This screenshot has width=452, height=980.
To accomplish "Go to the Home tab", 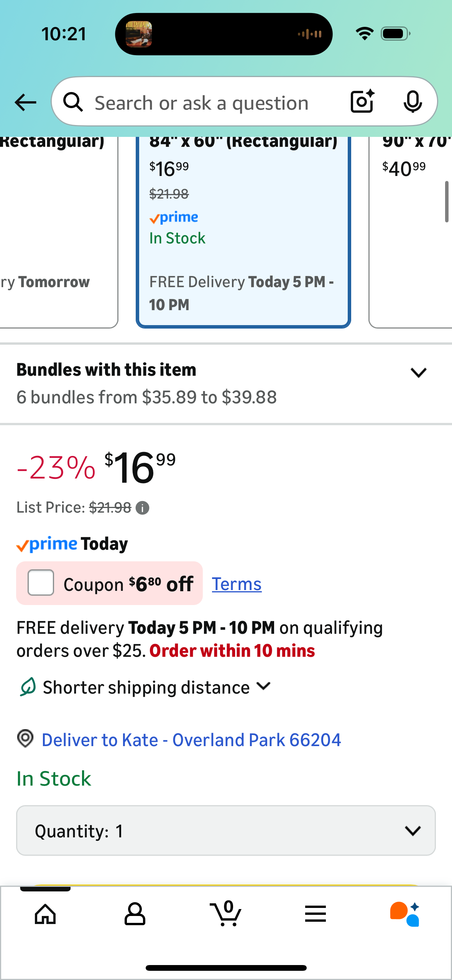I will coord(45,914).
